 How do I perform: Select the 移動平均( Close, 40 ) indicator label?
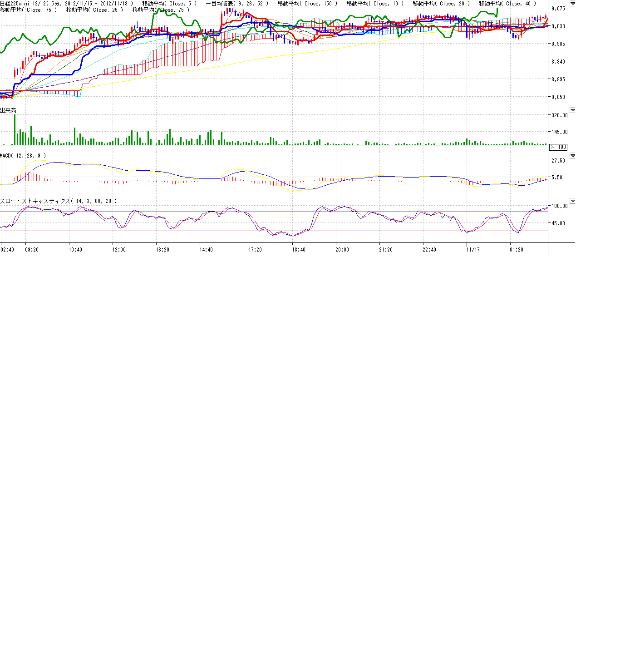coord(507,4)
